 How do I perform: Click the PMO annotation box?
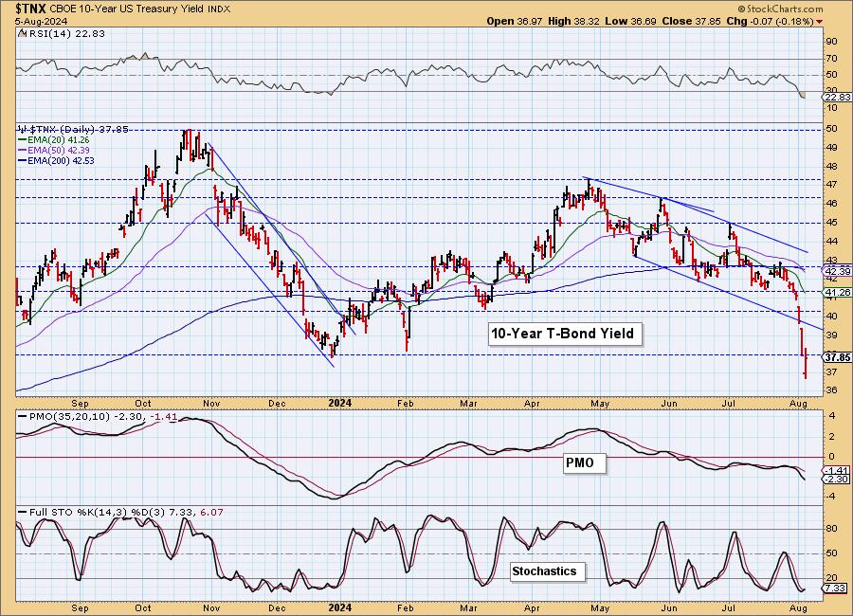(x=584, y=463)
